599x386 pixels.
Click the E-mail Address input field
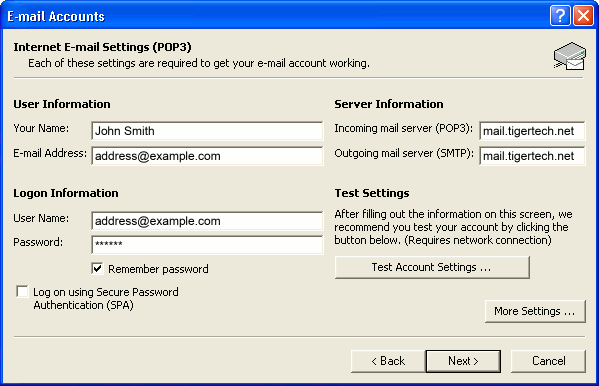[207, 156]
